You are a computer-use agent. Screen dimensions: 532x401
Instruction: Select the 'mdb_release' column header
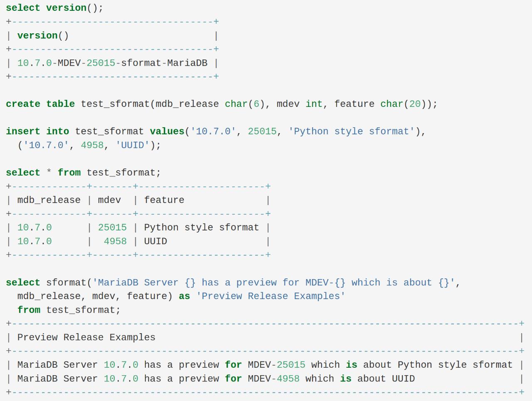coord(49,200)
